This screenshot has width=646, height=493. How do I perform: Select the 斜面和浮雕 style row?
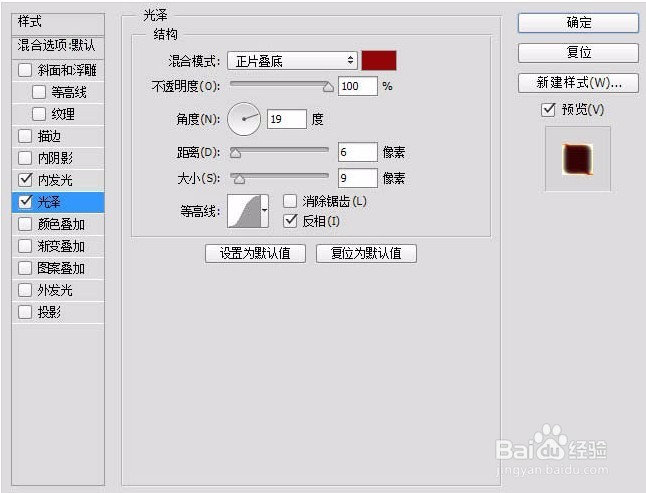click(58, 70)
